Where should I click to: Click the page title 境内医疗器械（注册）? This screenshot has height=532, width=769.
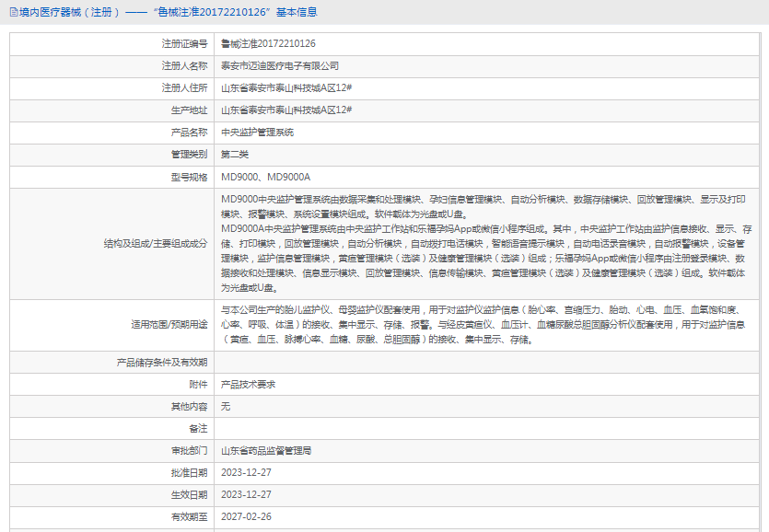coord(70,12)
